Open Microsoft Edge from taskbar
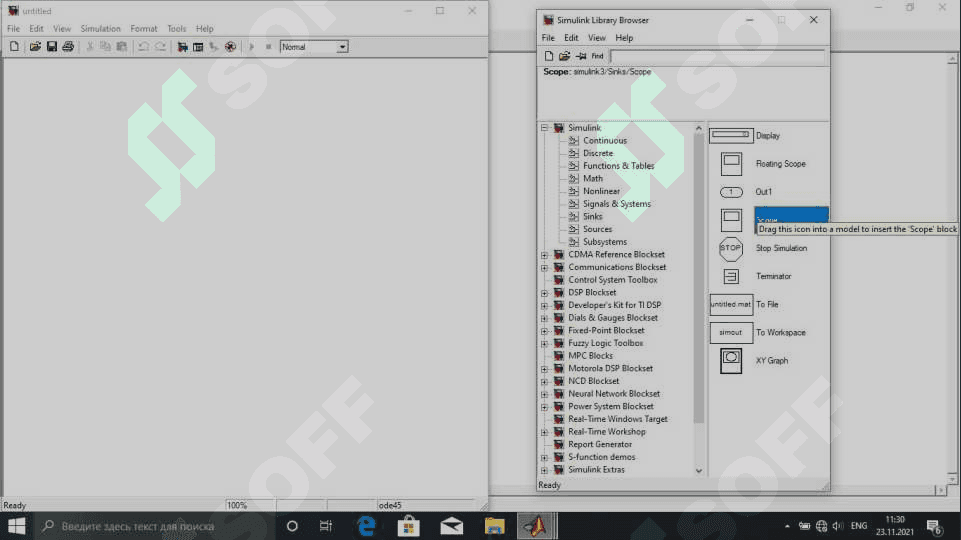The height and width of the screenshot is (540, 961). (x=367, y=526)
